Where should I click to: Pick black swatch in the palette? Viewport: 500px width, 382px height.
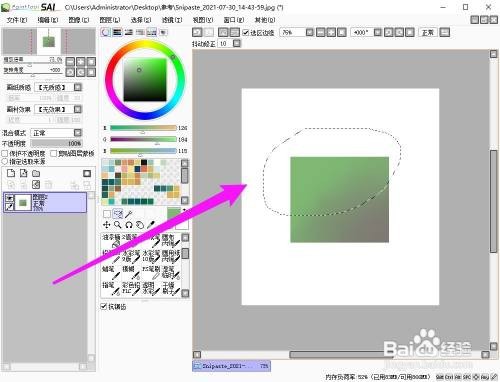point(144,163)
